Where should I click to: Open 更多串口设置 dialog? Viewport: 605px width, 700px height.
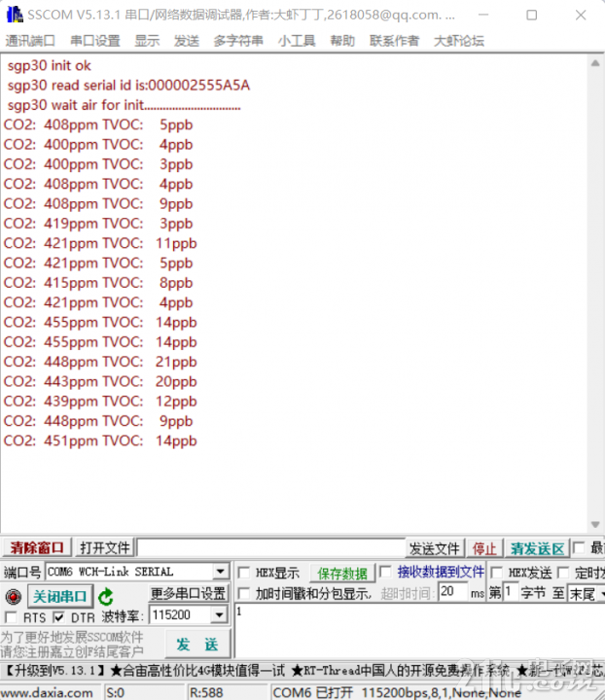click(188, 593)
